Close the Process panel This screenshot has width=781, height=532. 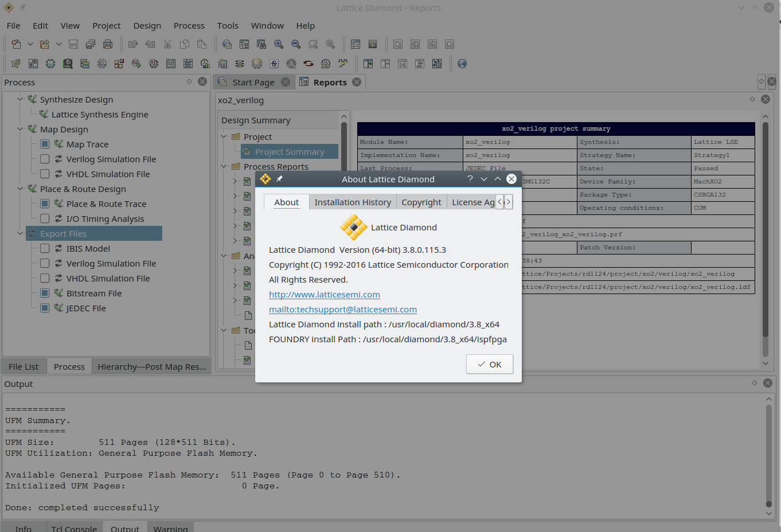click(202, 81)
